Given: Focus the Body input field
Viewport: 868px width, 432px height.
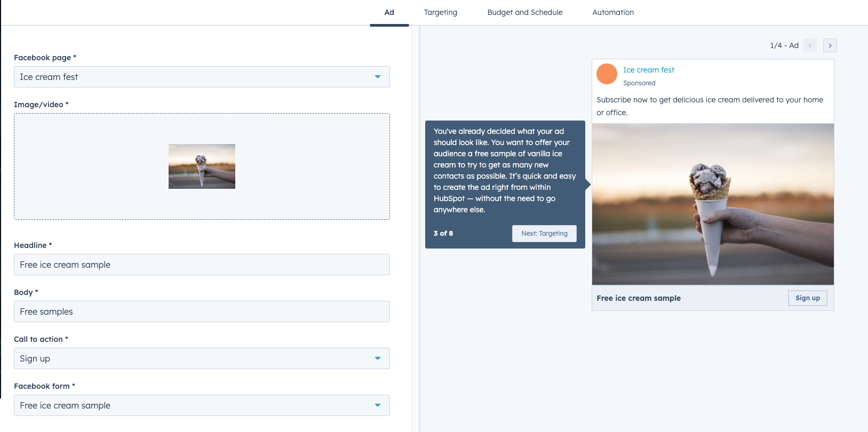Looking at the screenshot, I should [x=202, y=311].
